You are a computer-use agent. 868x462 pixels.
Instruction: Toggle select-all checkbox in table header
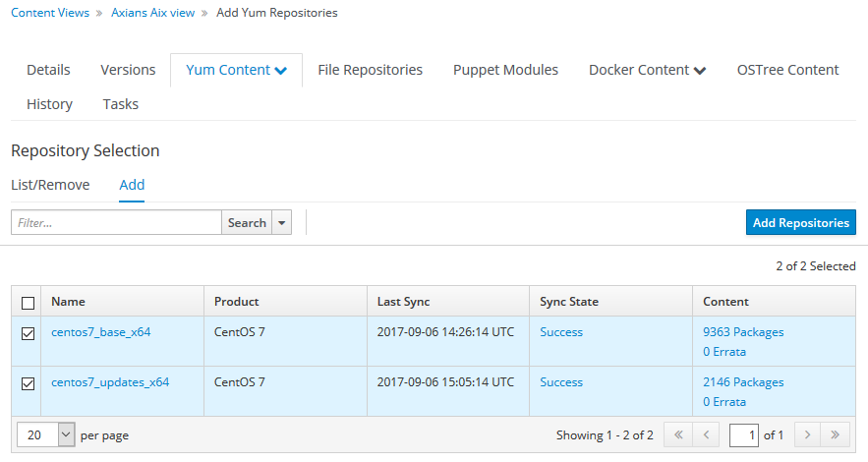click(29, 303)
